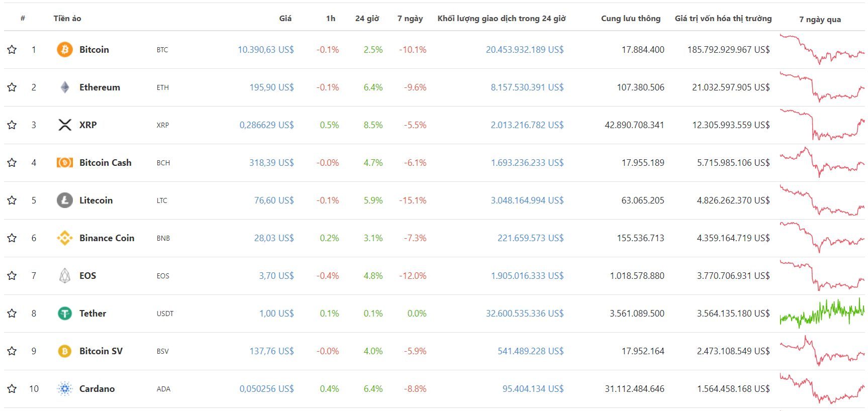The image size is (868, 411).
Task: Click the EOS logo icon
Action: click(65, 276)
